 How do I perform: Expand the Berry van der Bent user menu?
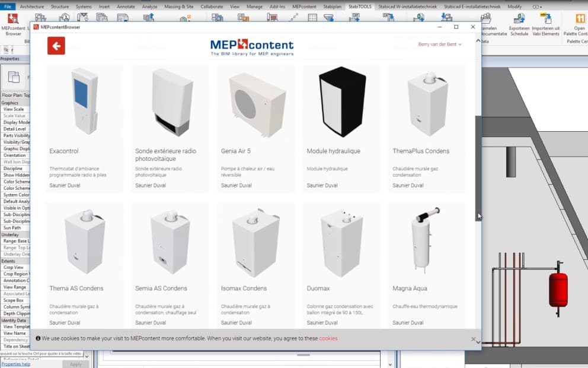(439, 45)
